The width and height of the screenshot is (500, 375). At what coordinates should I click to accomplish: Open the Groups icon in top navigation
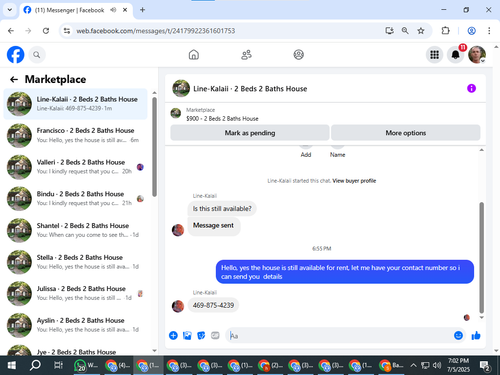[x=298, y=55]
